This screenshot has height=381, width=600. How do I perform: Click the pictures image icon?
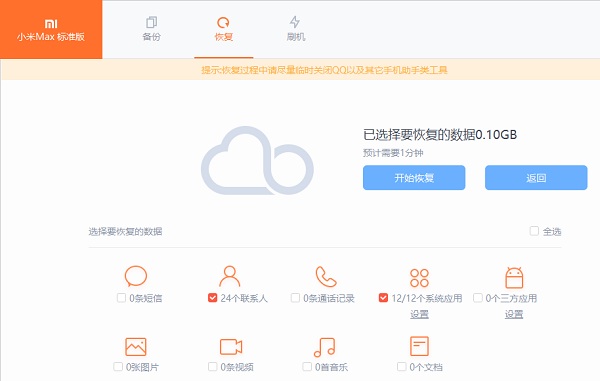click(136, 347)
